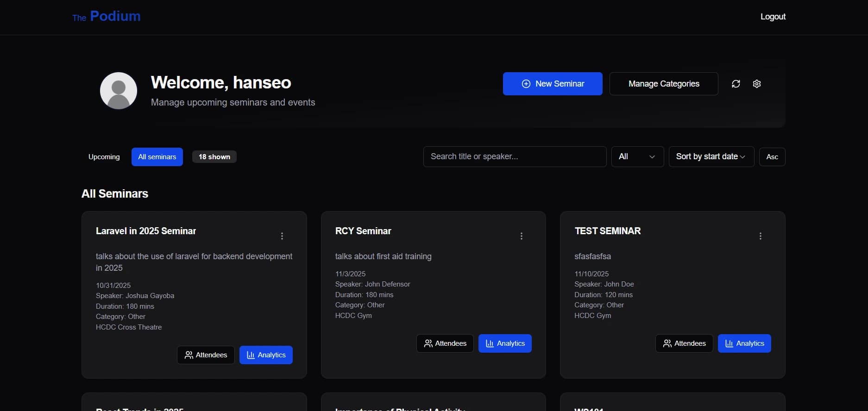This screenshot has width=868, height=411.
Task: Click the refresh icon beside Manage Categories
Action: tap(736, 84)
